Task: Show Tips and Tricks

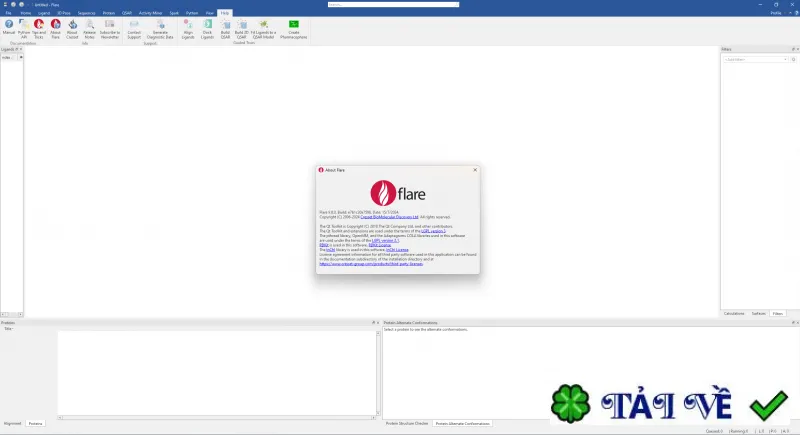Action: click(39, 29)
